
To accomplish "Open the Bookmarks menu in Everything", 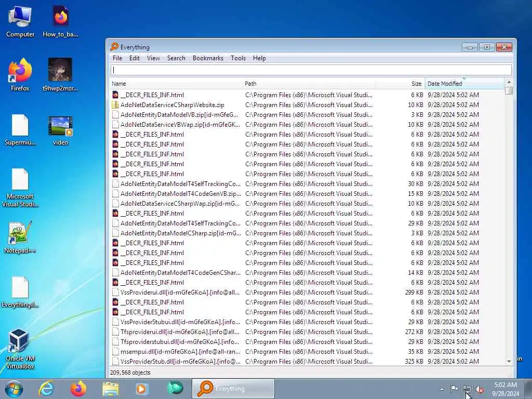I will pos(208,58).
